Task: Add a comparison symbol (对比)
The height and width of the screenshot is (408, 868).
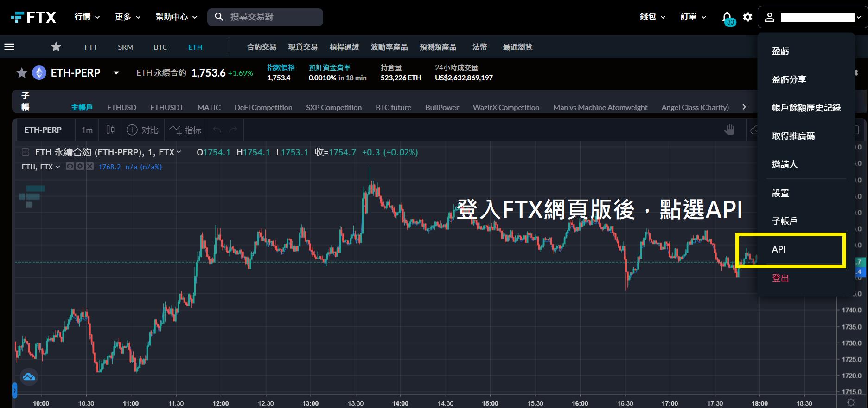Action: point(143,130)
